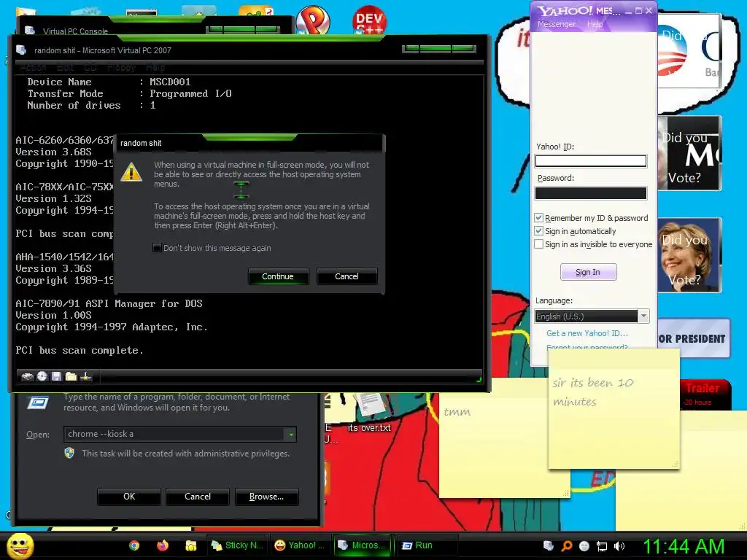Click the Virtual PC window title icon
This screenshot has height=560, width=747.
(x=21, y=50)
